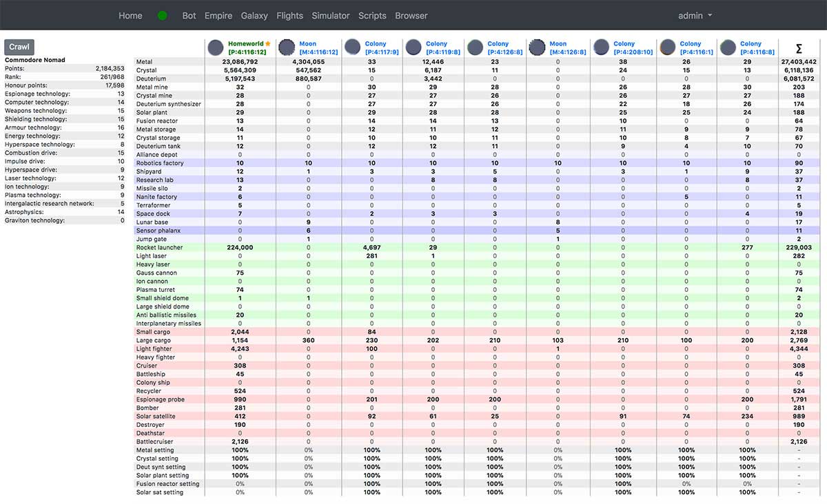Click planet image beside Colony P:4:208:10
This screenshot has height=504, width=827.
601,48
